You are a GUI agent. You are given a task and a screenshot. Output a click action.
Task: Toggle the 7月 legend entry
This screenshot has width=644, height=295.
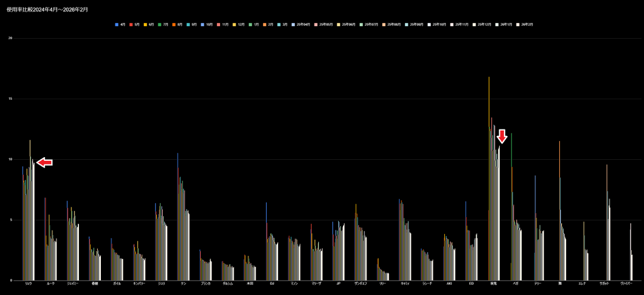click(163, 25)
